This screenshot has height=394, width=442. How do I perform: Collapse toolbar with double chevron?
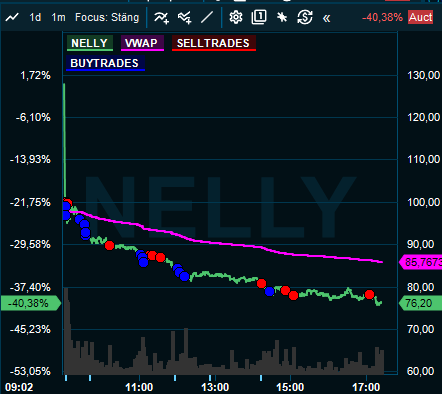click(x=327, y=18)
